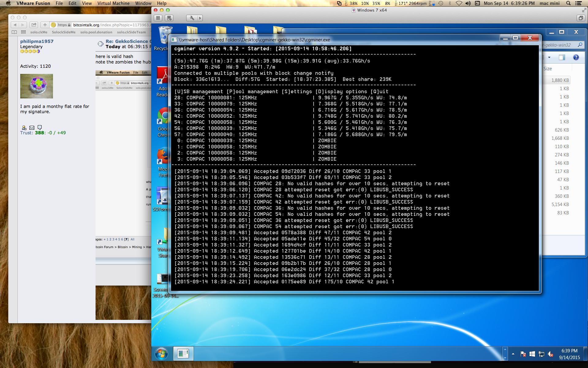Open philipma1957's profile link
Screen dimensions: 588x368
[x=37, y=41]
